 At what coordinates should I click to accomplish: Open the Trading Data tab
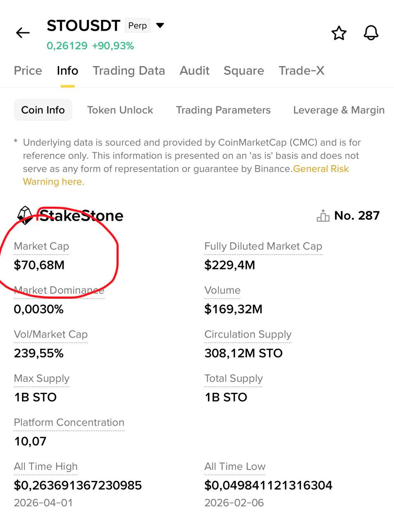(x=129, y=71)
